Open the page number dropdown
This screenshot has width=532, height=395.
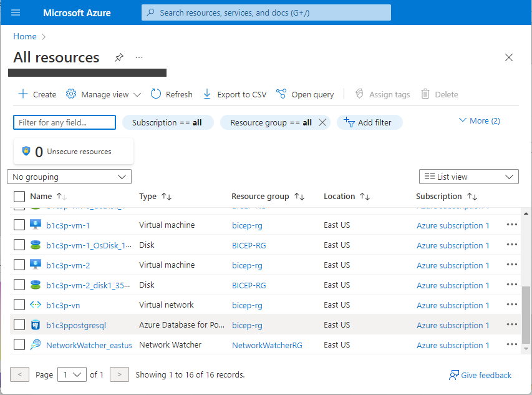(72, 374)
